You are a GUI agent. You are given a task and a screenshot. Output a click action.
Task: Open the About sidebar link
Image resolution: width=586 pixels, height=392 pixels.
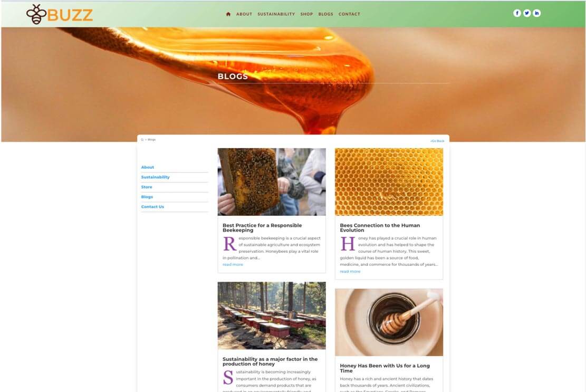(148, 167)
